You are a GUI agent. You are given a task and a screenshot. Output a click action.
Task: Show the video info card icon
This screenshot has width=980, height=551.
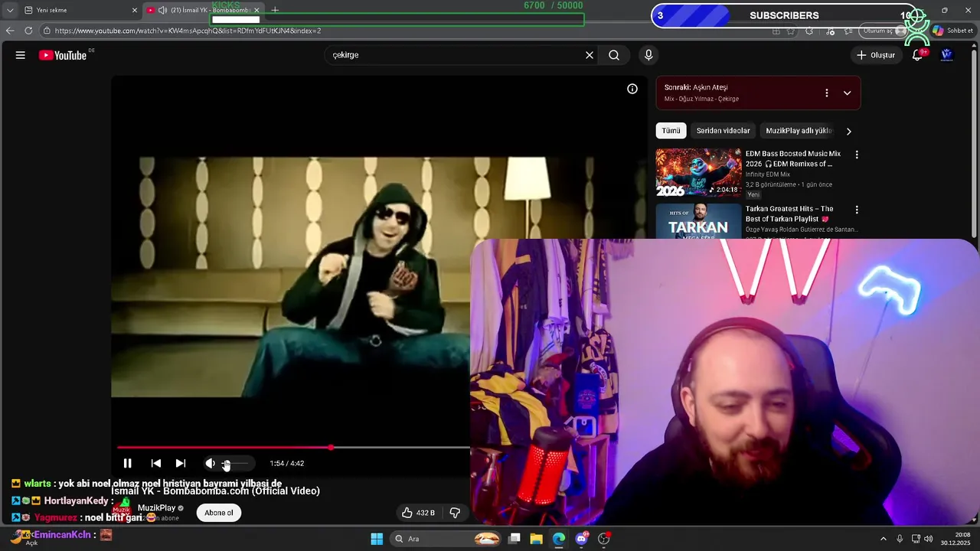(632, 89)
